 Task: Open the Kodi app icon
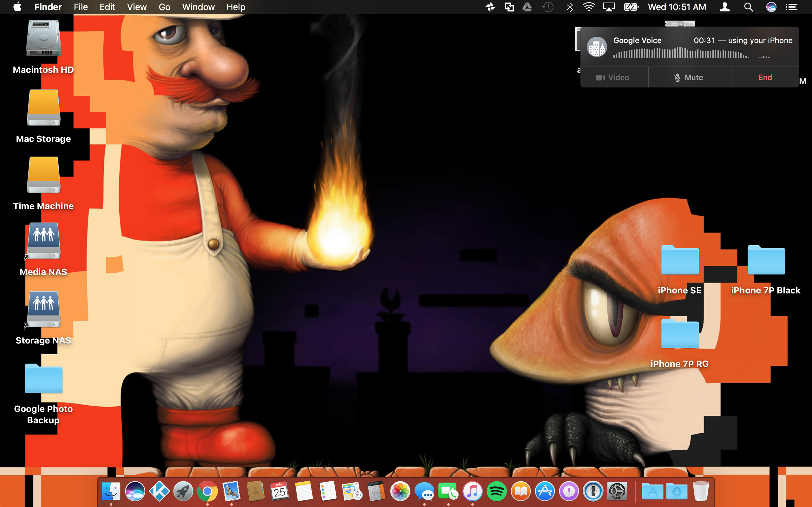(159, 491)
